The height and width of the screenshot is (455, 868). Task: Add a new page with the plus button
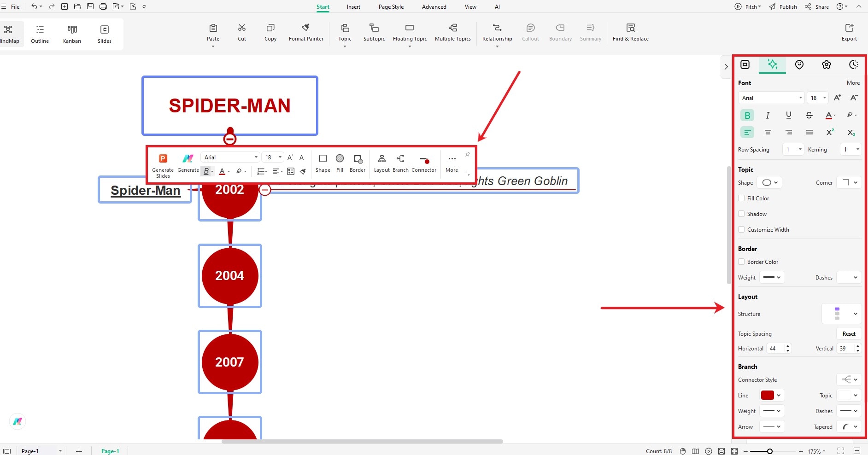pos(79,451)
